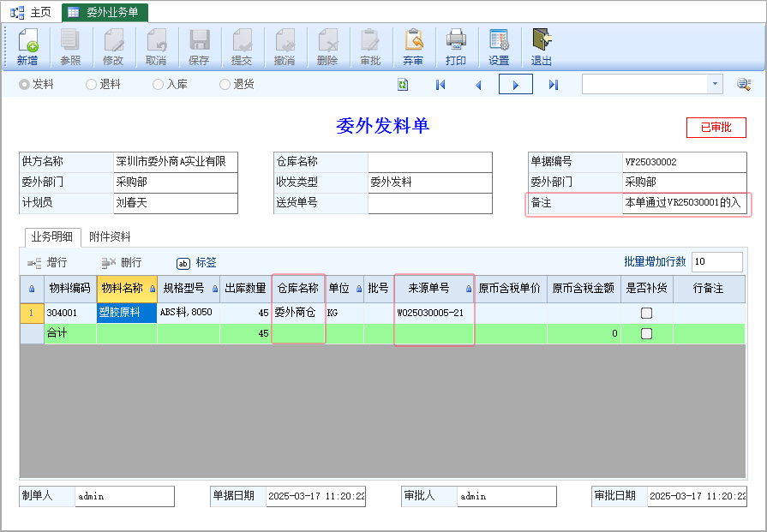Click the 塑胶原料 material name cell

tap(127, 313)
